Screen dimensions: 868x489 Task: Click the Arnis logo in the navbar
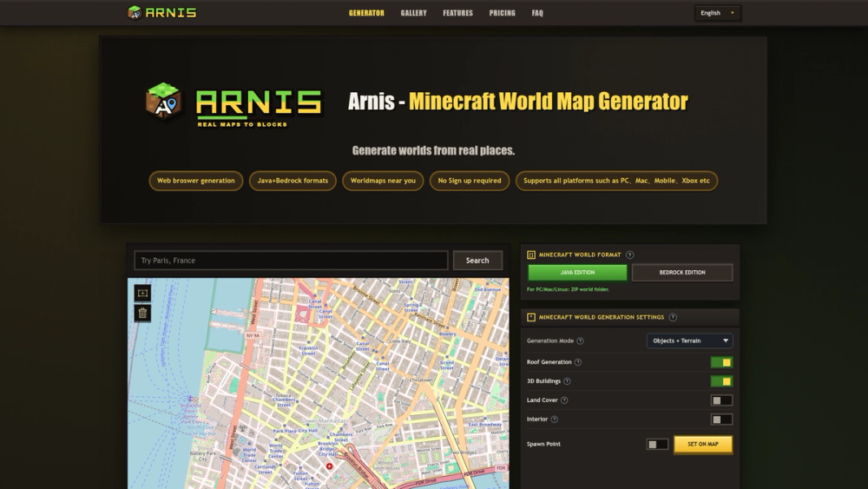pyautogui.click(x=161, y=12)
